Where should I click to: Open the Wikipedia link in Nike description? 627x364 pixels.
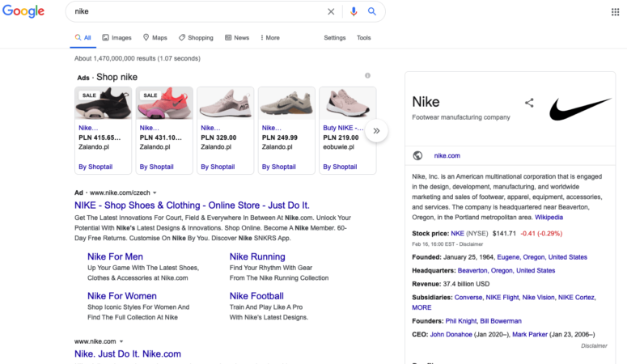(x=549, y=218)
